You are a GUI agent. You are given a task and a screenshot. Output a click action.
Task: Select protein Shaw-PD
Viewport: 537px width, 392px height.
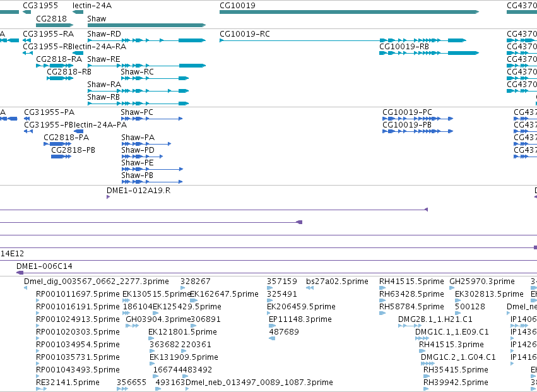[x=142, y=157]
